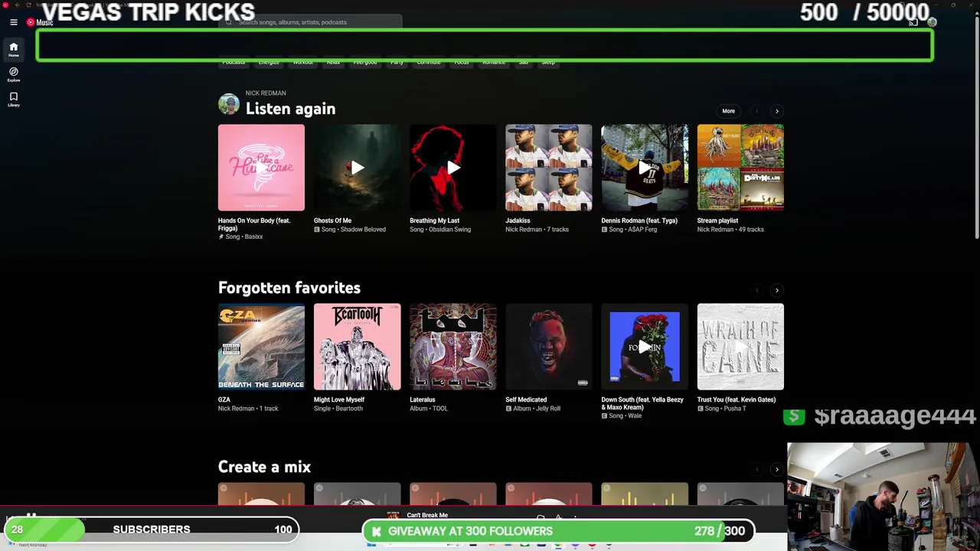Screen dimensions: 980x551
Task: Open the Lateralus album cover
Action: click(x=452, y=347)
